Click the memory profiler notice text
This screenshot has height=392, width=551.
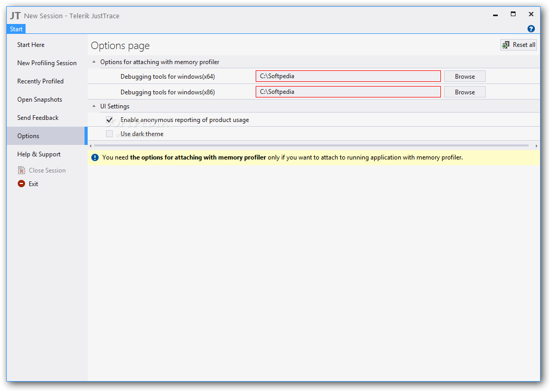(282, 157)
